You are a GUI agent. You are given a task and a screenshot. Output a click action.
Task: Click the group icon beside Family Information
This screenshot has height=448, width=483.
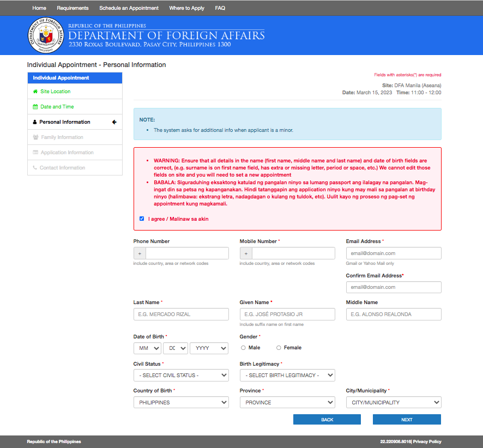click(x=36, y=137)
